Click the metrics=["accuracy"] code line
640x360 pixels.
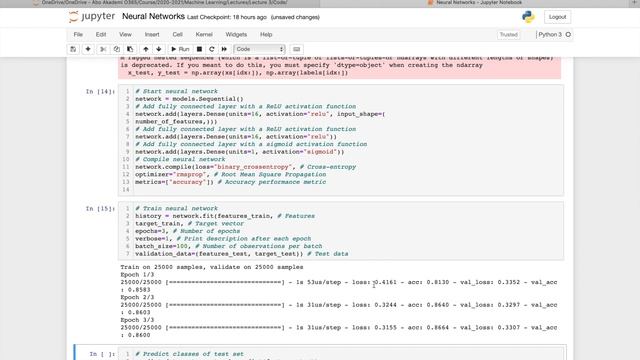point(231,182)
